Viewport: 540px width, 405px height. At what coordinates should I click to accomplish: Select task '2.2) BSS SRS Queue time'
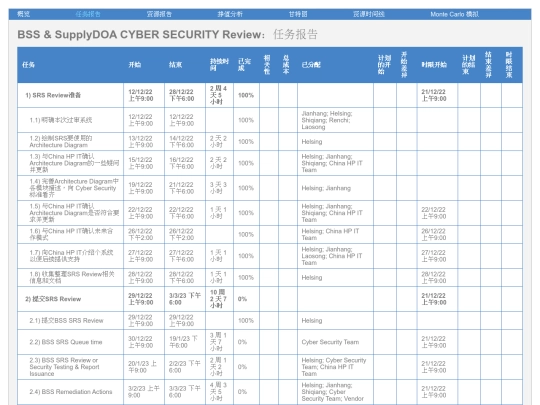coord(270,342)
